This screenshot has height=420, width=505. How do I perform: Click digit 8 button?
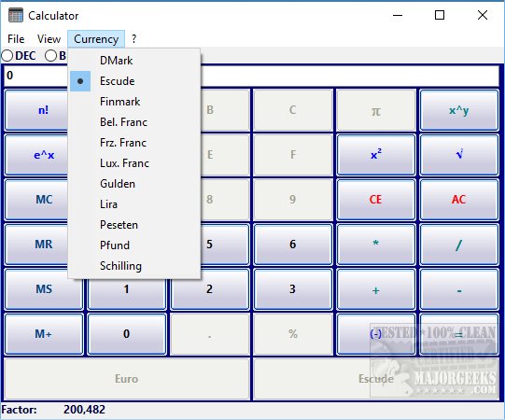[x=225, y=200]
